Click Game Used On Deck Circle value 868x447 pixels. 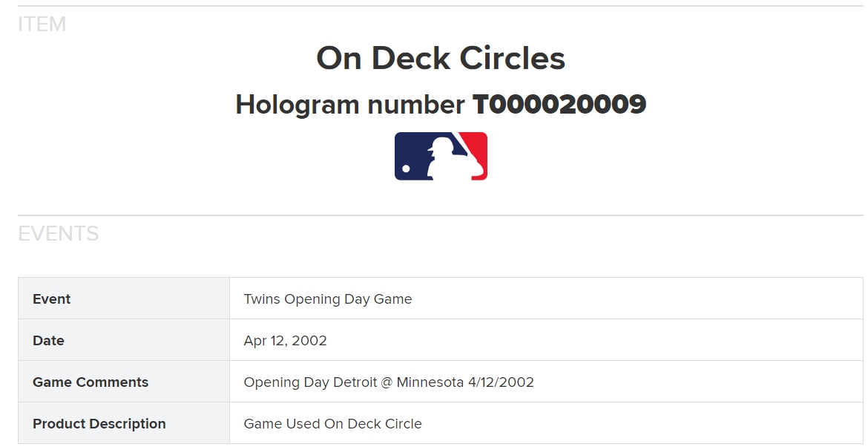(332, 424)
